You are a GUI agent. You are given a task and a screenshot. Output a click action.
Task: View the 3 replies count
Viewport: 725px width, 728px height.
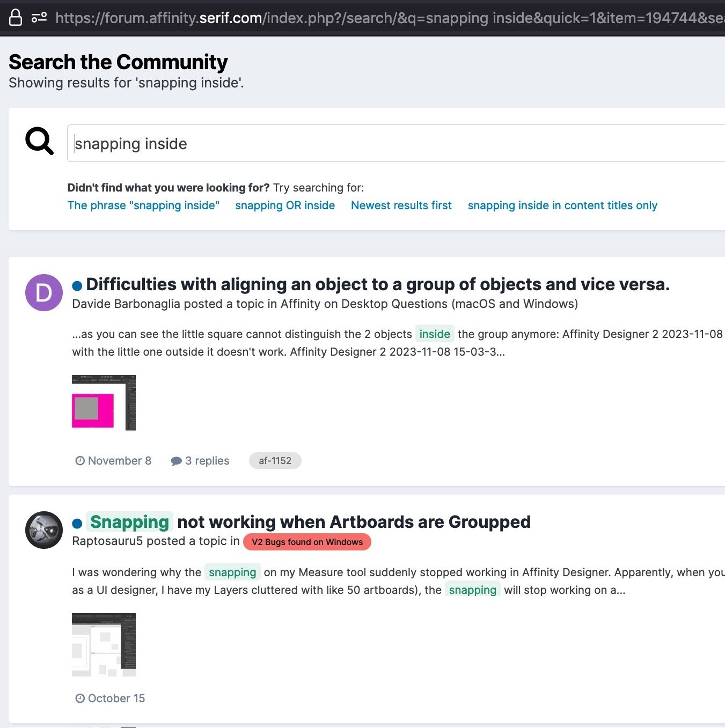click(207, 461)
